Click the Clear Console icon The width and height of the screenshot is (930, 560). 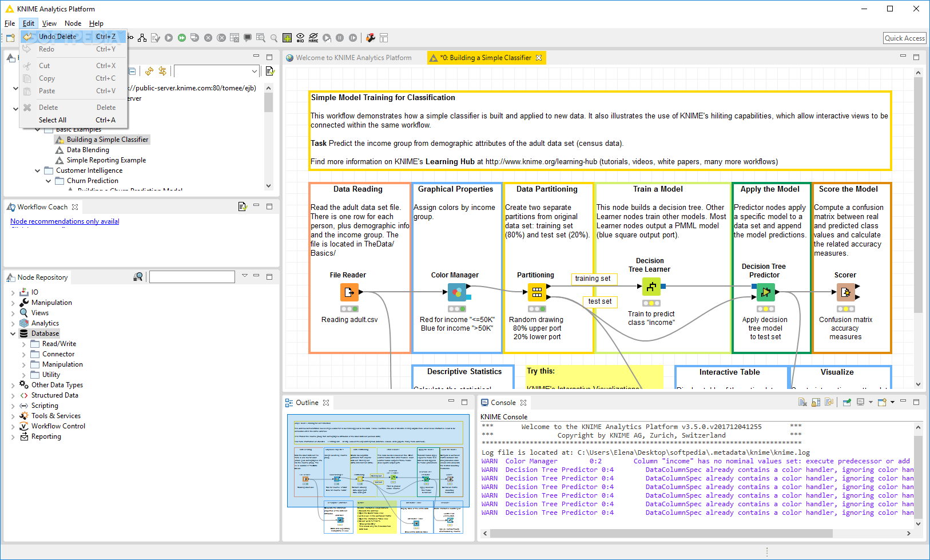tap(802, 402)
